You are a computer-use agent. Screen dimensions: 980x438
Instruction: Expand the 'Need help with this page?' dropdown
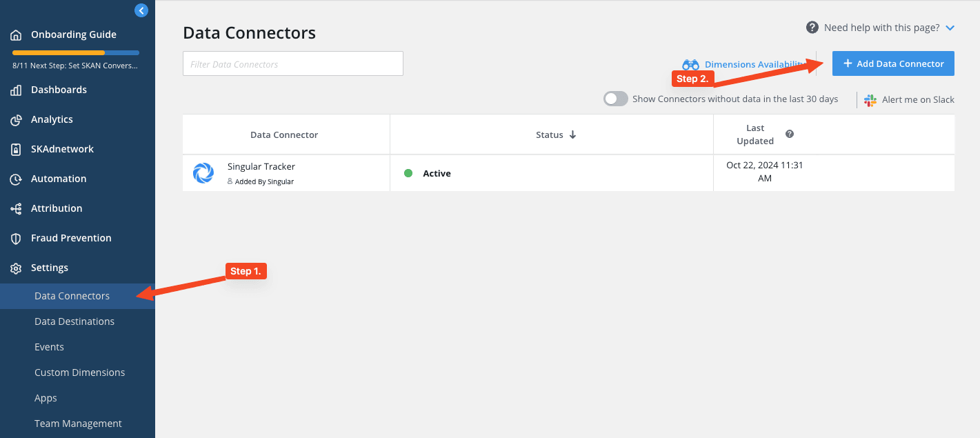(x=950, y=28)
